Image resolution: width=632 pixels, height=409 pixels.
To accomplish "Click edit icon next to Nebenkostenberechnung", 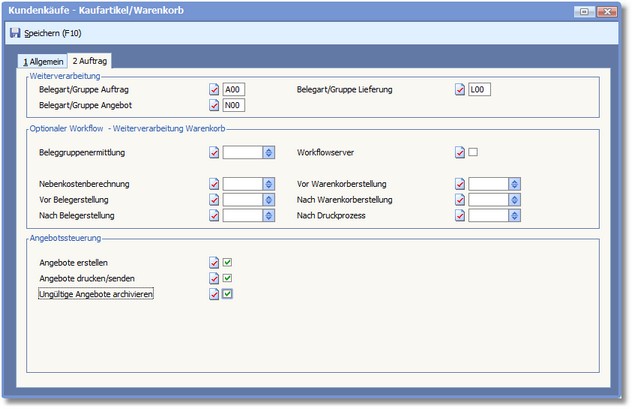I will [214, 184].
